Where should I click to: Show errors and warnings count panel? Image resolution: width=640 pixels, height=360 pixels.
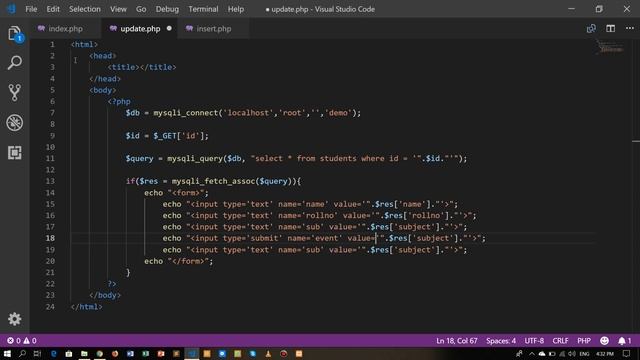(22, 340)
